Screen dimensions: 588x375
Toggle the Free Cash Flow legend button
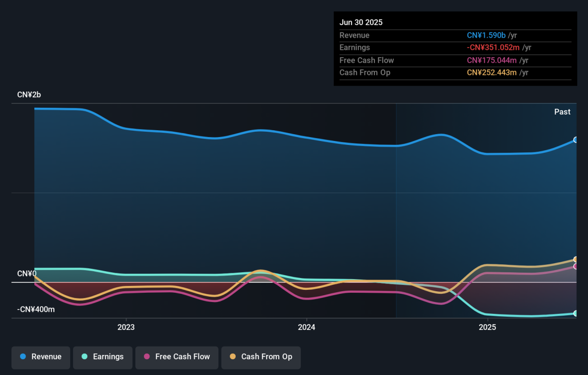(177, 357)
